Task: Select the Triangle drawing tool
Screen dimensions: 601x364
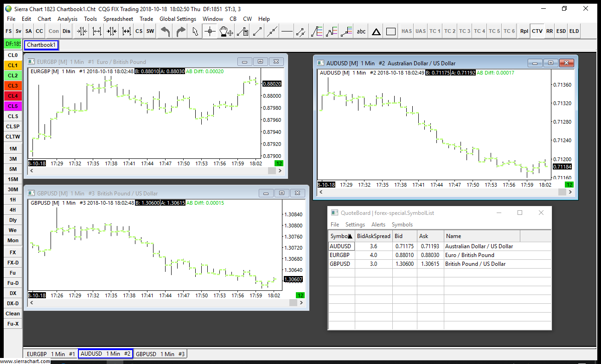Action: pyautogui.click(x=376, y=31)
